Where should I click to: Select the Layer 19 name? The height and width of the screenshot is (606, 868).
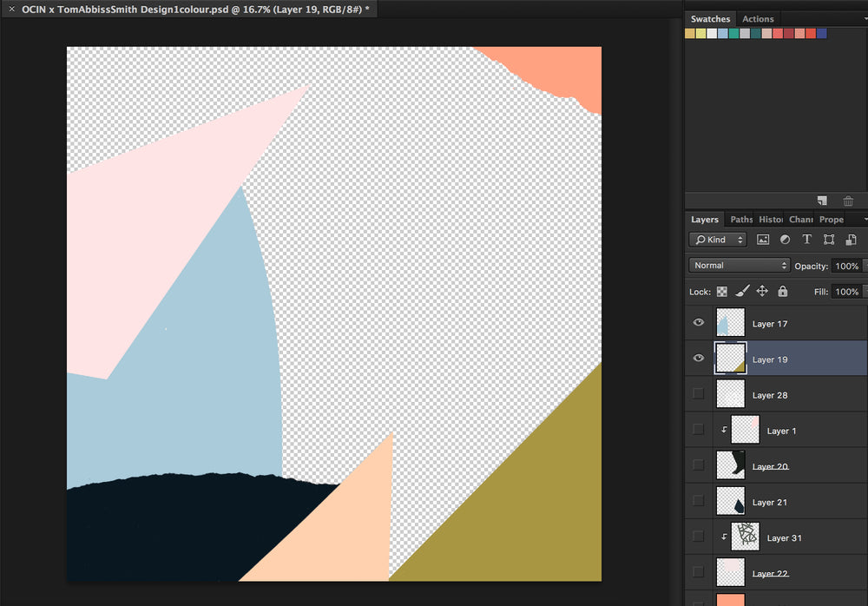tap(769, 359)
